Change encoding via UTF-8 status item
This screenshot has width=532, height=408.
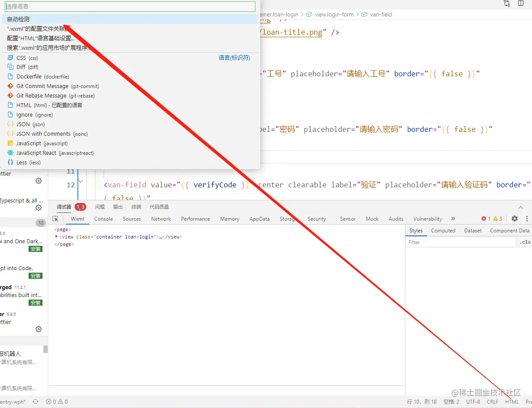pyautogui.click(x=473, y=402)
